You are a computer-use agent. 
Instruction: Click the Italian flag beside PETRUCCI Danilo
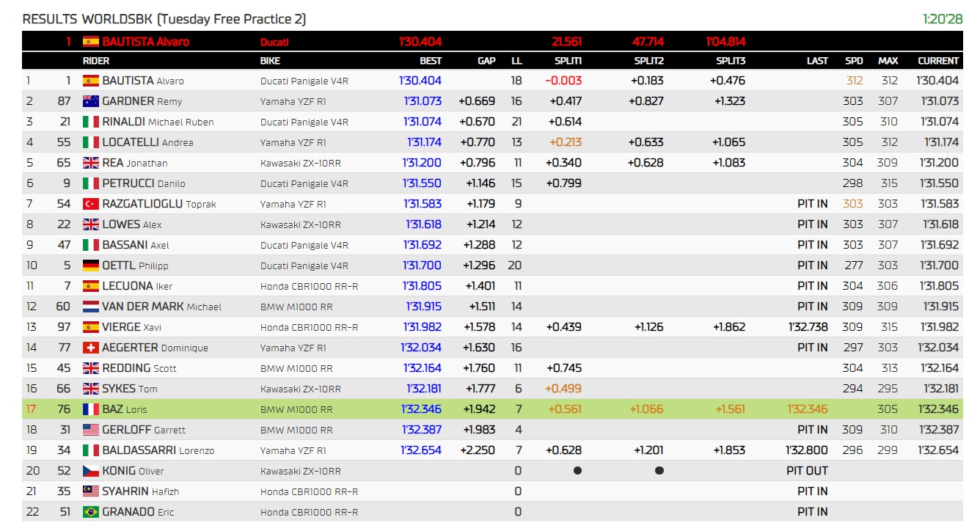click(x=91, y=183)
